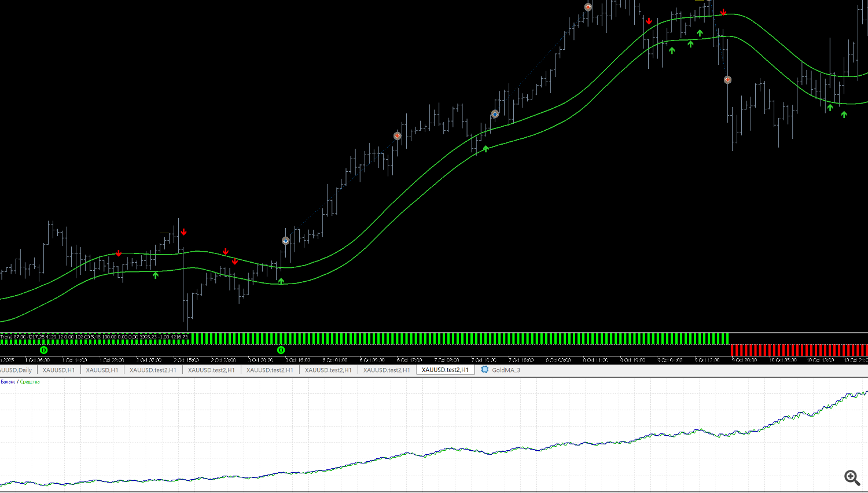Click the rightmost green buy arrow
868x493 pixels.
[x=844, y=115]
